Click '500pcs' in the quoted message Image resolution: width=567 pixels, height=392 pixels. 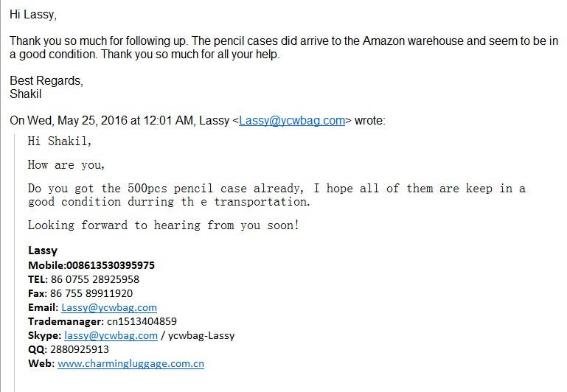tap(147, 189)
